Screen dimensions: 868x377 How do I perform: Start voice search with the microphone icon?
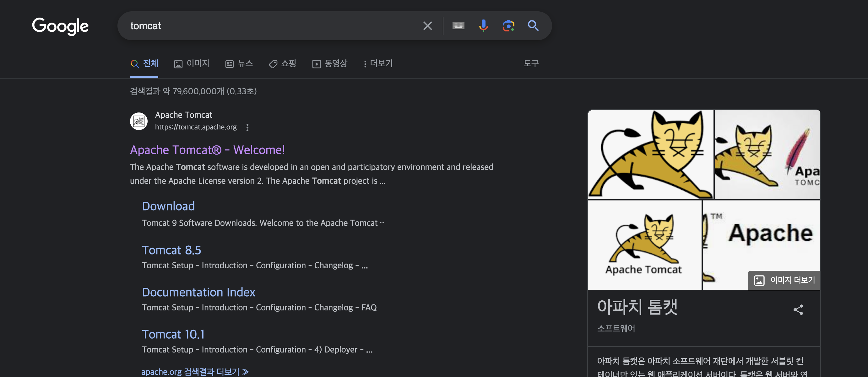pos(483,26)
